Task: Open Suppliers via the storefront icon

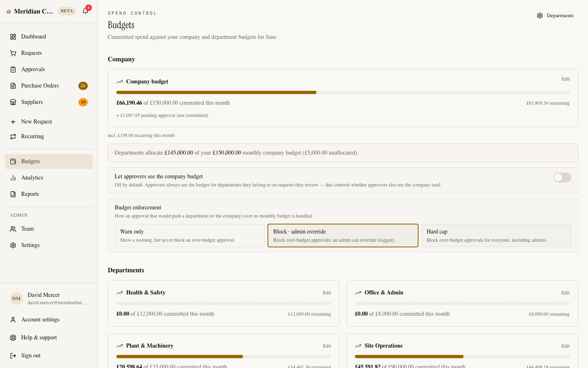Action: click(x=13, y=102)
